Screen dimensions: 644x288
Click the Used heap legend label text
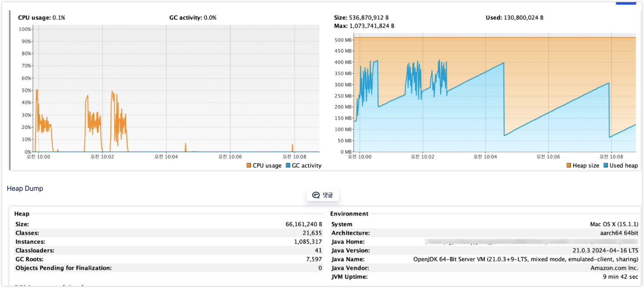pyautogui.click(x=624, y=165)
